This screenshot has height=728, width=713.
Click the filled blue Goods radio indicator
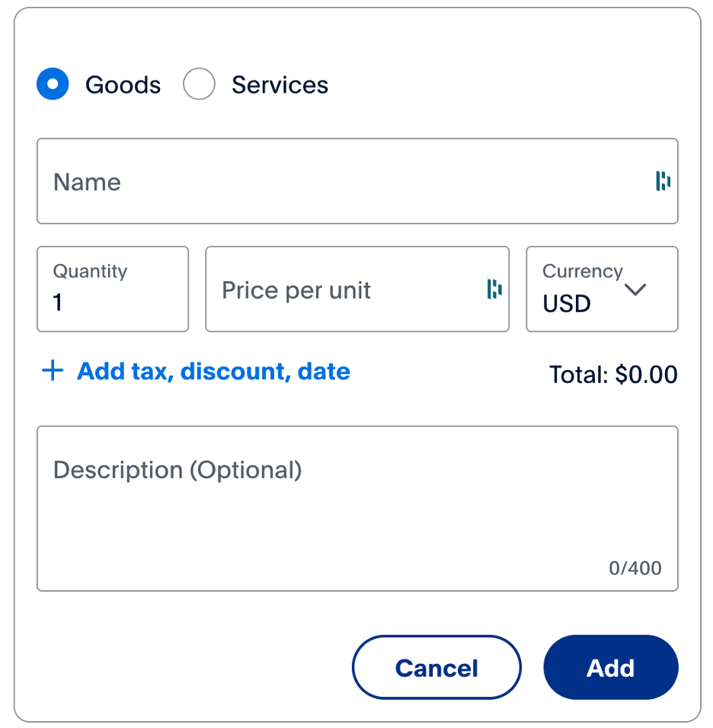[x=52, y=85]
